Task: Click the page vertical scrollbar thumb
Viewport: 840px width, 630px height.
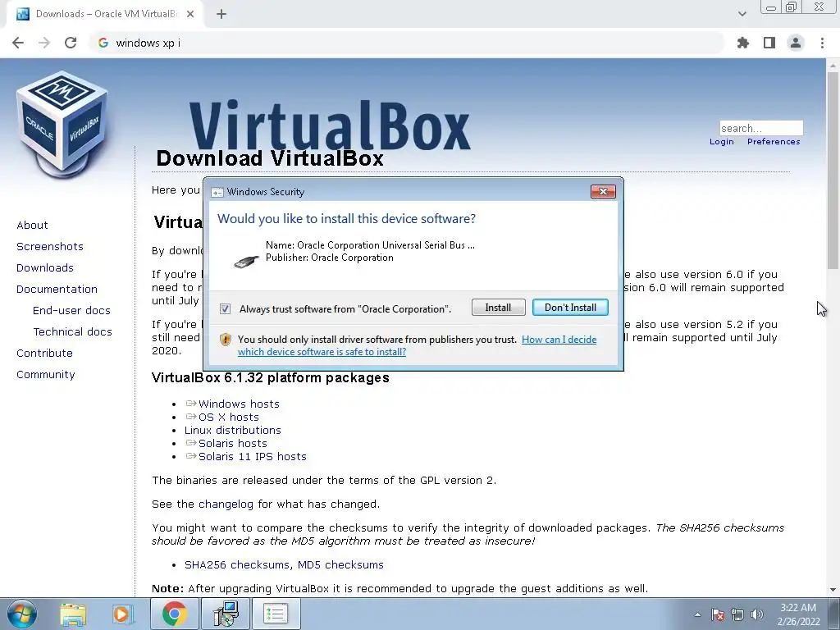Action: pyautogui.click(x=833, y=171)
